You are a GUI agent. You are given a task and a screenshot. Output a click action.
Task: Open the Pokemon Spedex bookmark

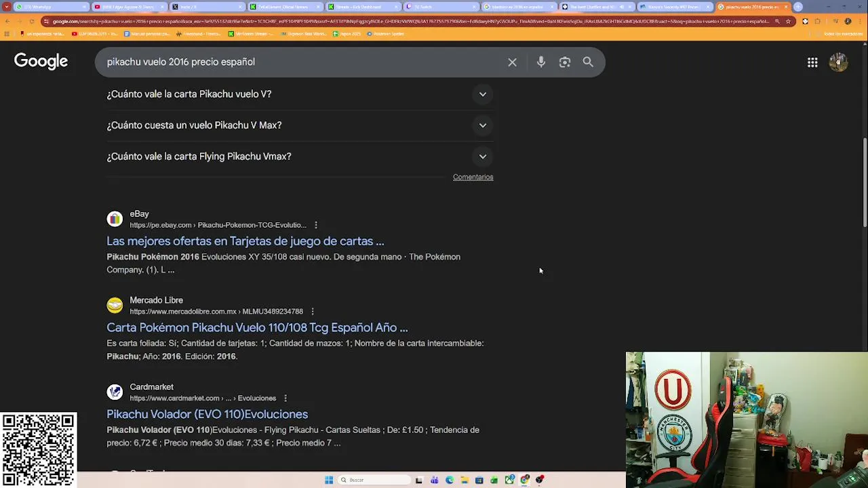click(385, 34)
